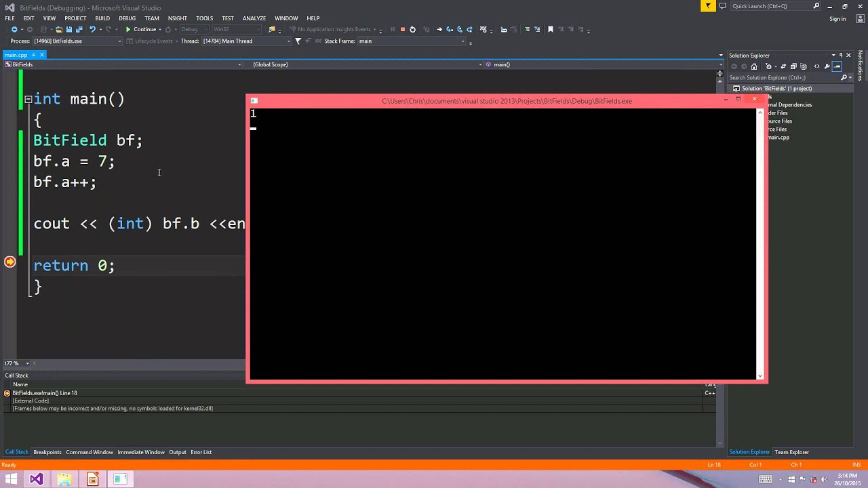Click the Step Into icon
This screenshot has width=868, height=488.
coord(449,29)
